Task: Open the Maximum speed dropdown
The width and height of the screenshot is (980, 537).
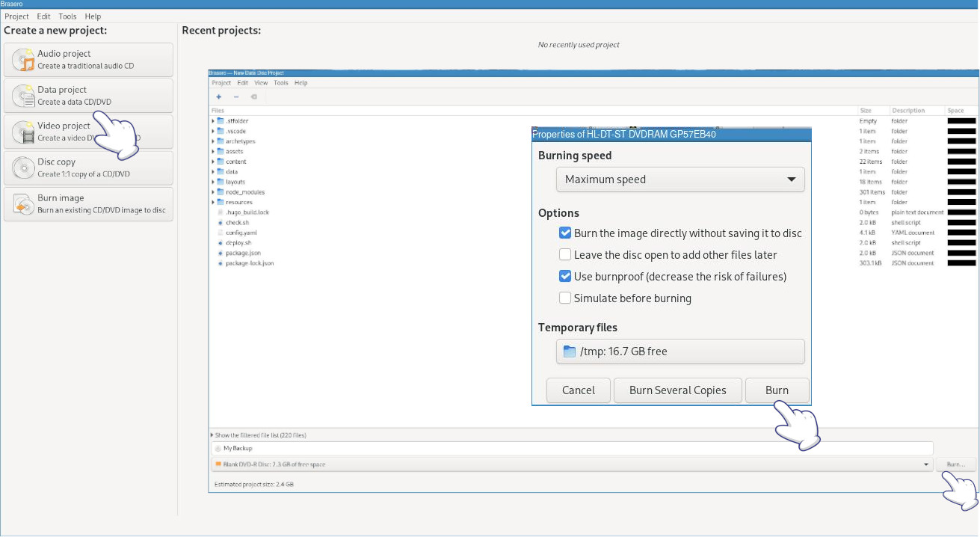Action: coord(679,179)
